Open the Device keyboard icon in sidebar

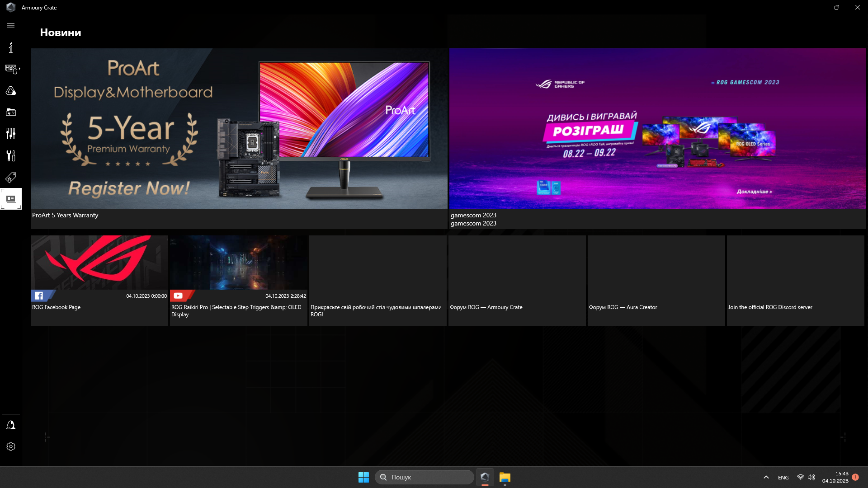point(11,69)
